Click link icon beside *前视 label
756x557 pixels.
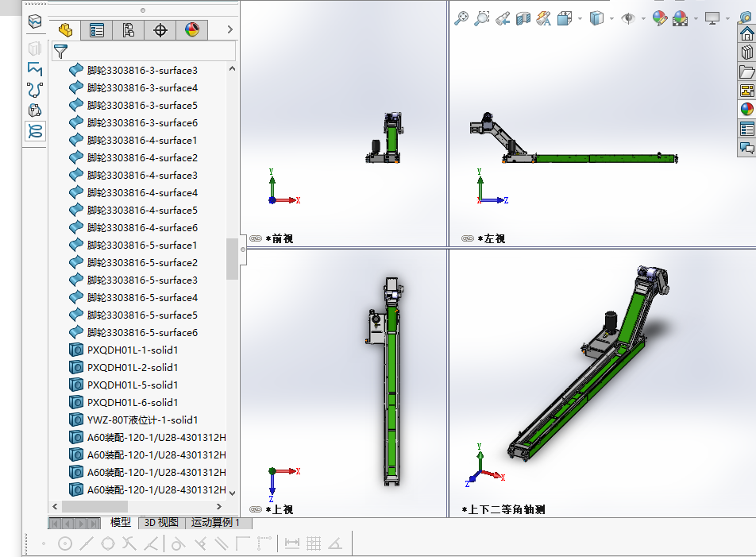[x=256, y=238]
